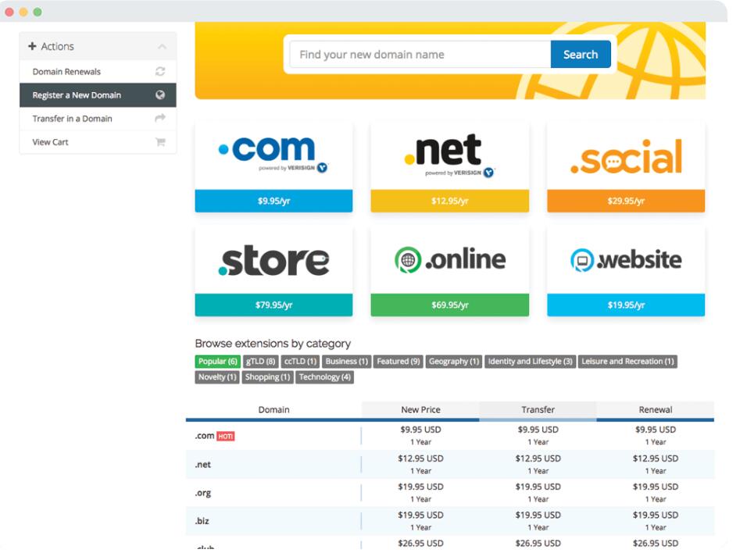
Task: Click the $69.95/yr price bar for .online
Action: click(x=450, y=305)
